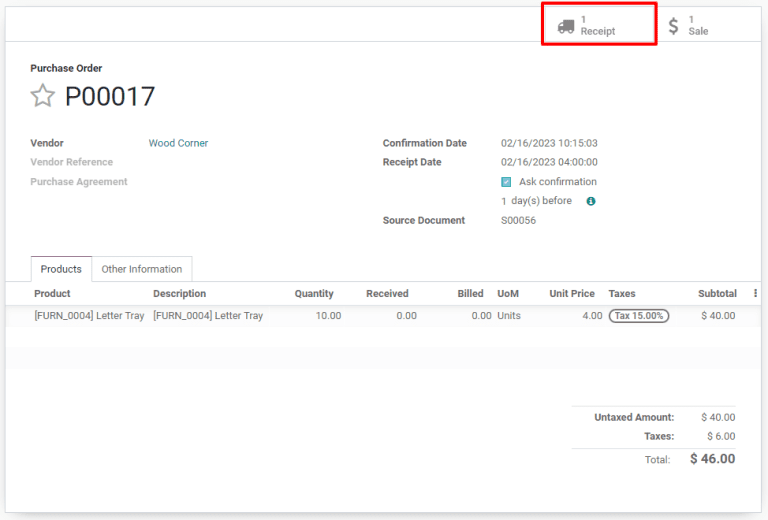Switch to the Other Information tab

(142, 269)
